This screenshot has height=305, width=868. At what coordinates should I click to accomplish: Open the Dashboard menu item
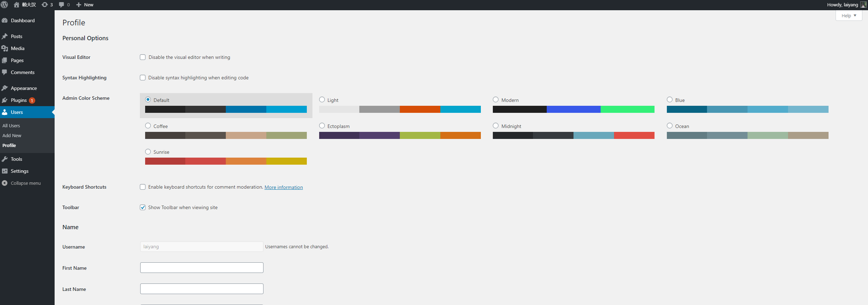pyautogui.click(x=27, y=20)
